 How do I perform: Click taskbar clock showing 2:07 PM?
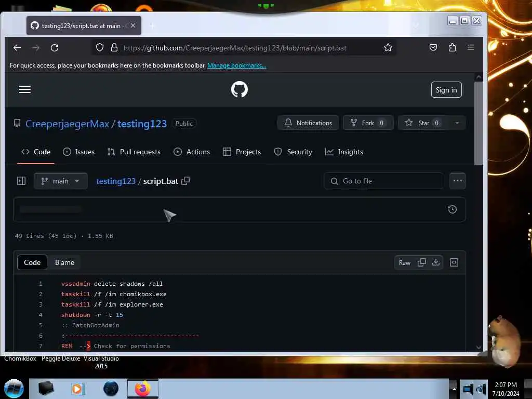(x=506, y=389)
